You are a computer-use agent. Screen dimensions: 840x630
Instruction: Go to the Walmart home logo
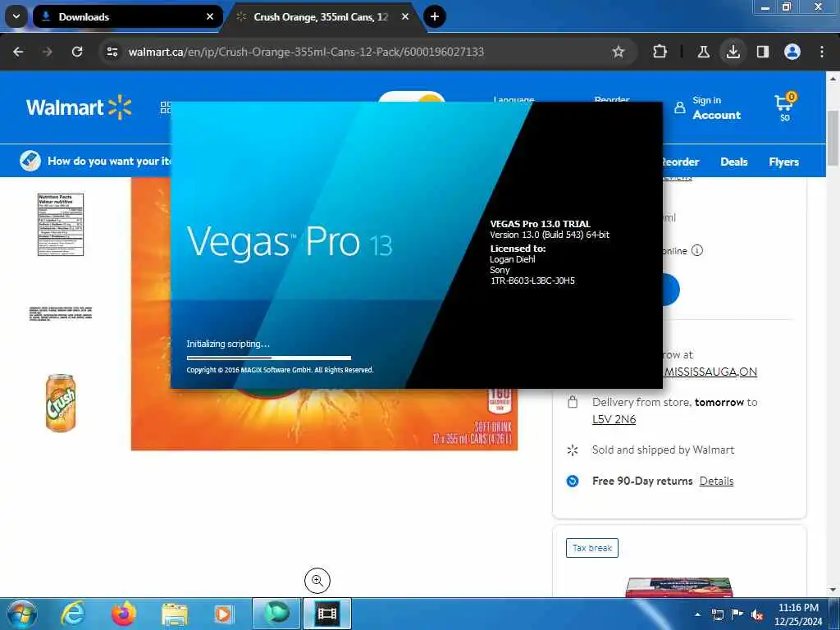point(79,107)
